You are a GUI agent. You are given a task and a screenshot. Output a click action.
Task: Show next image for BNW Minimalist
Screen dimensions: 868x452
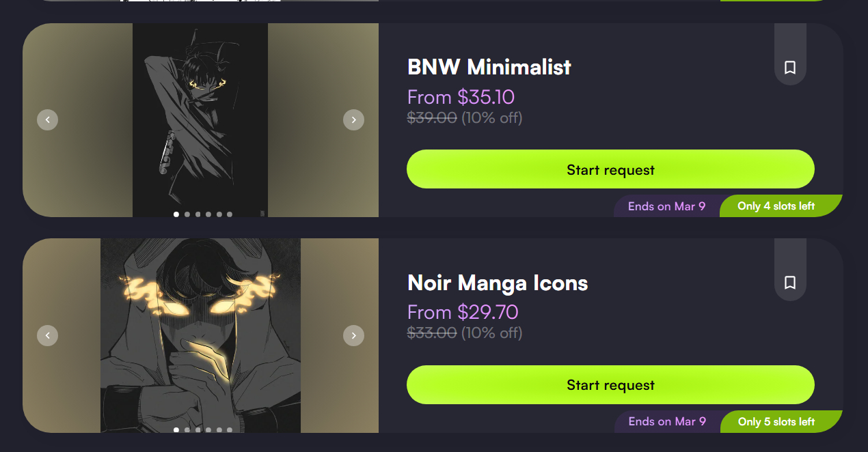(353, 120)
